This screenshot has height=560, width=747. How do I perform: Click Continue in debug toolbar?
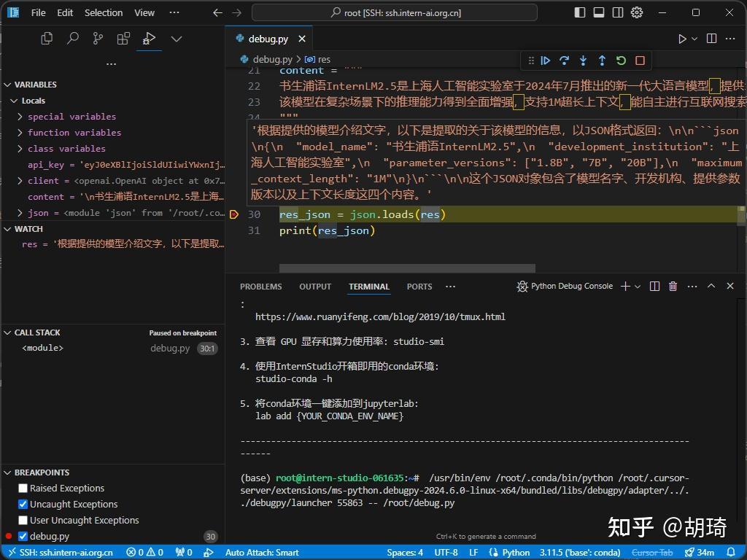tap(546, 61)
